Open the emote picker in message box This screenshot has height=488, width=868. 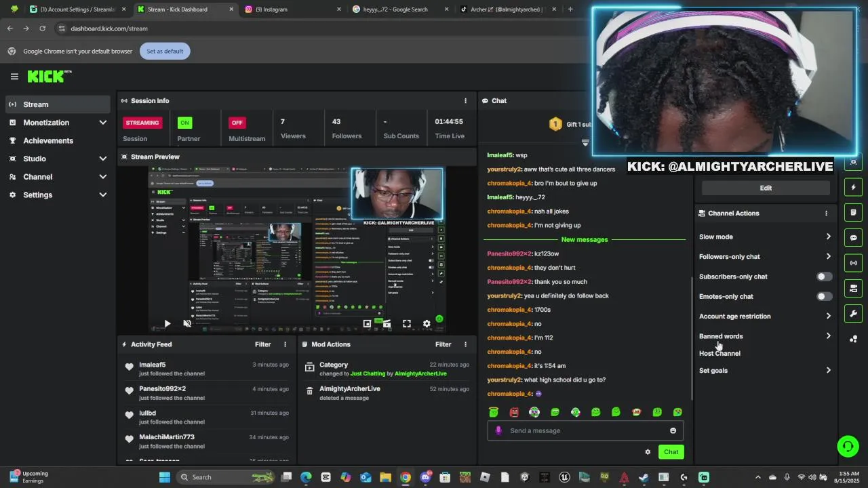673,430
